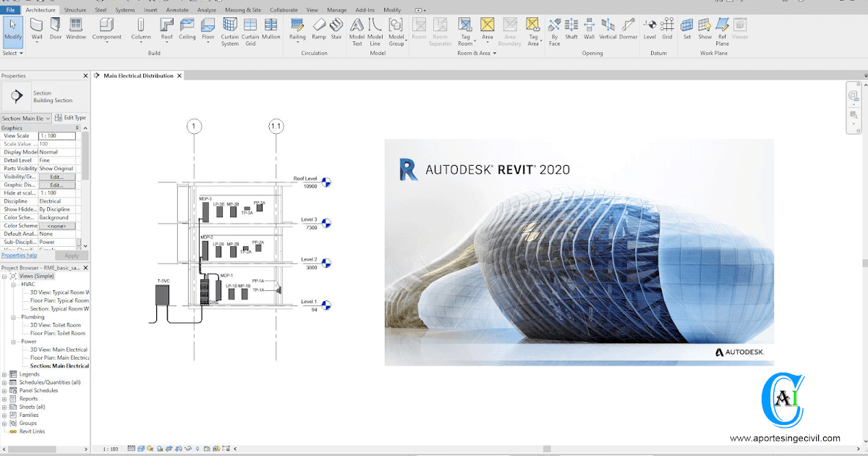Open the type selector dropdown 'Section: Main Ele'

click(x=26, y=118)
